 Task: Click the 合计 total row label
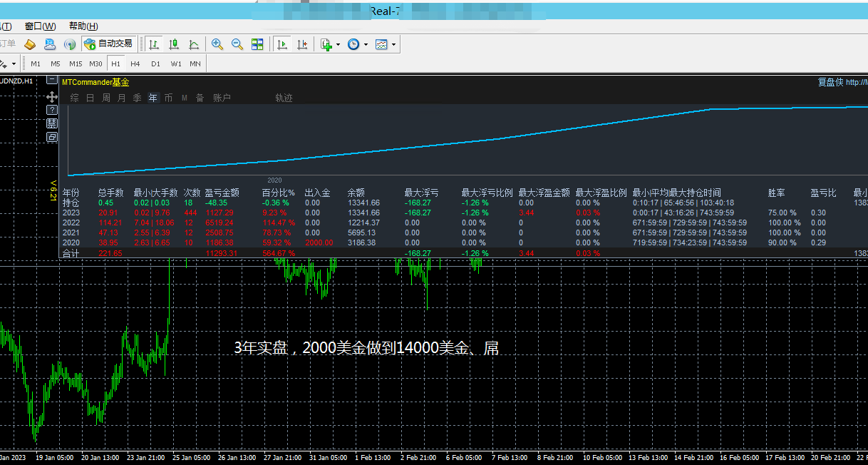[x=71, y=253]
